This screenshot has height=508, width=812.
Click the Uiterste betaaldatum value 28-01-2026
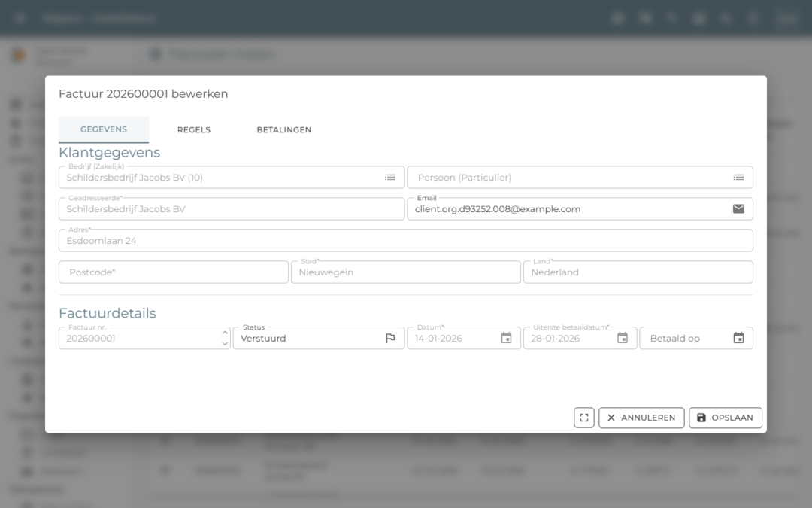[x=555, y=339]
